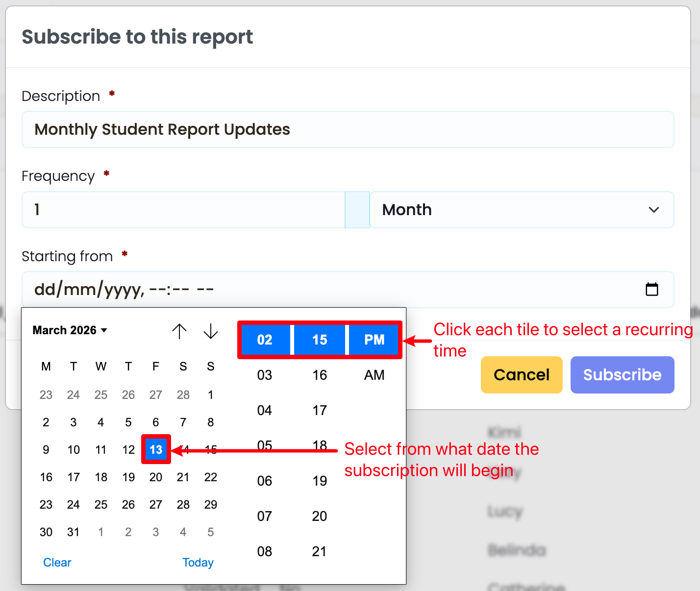Select PM in the time picker

[374, 340]
